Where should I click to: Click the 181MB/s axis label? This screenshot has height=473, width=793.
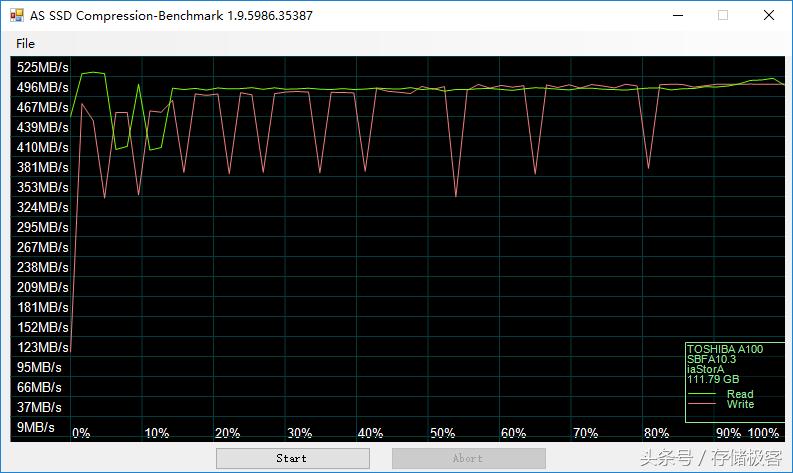click(42, 307)
